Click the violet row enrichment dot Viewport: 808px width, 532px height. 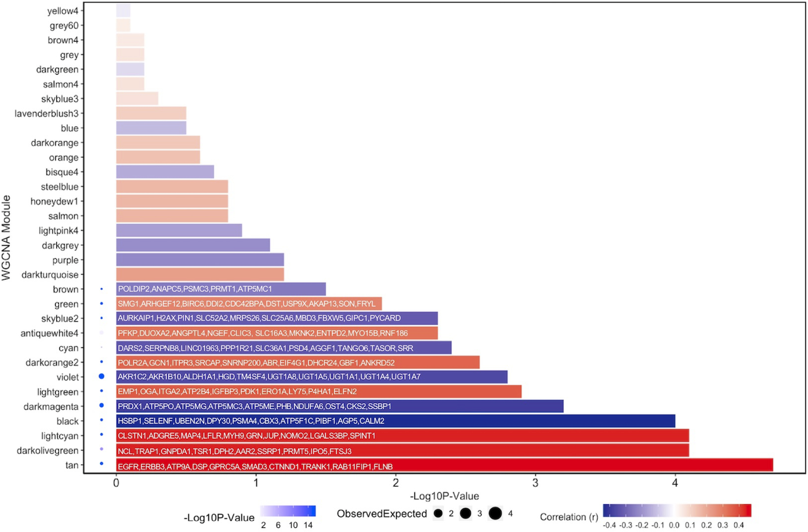101,376
